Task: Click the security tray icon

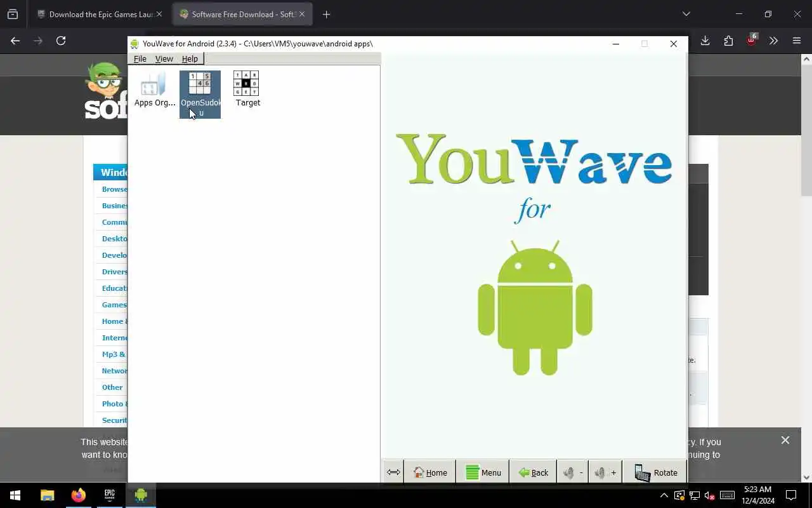Action: coord(679,495)
